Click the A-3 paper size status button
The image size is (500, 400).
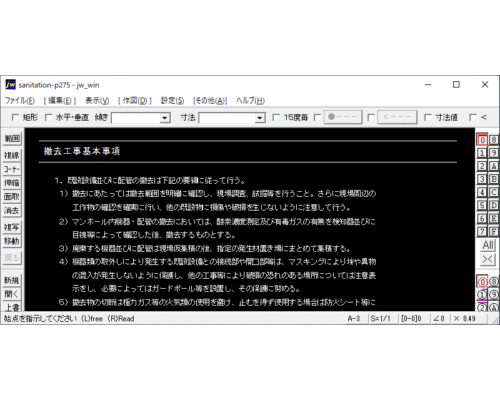[354, 319]
